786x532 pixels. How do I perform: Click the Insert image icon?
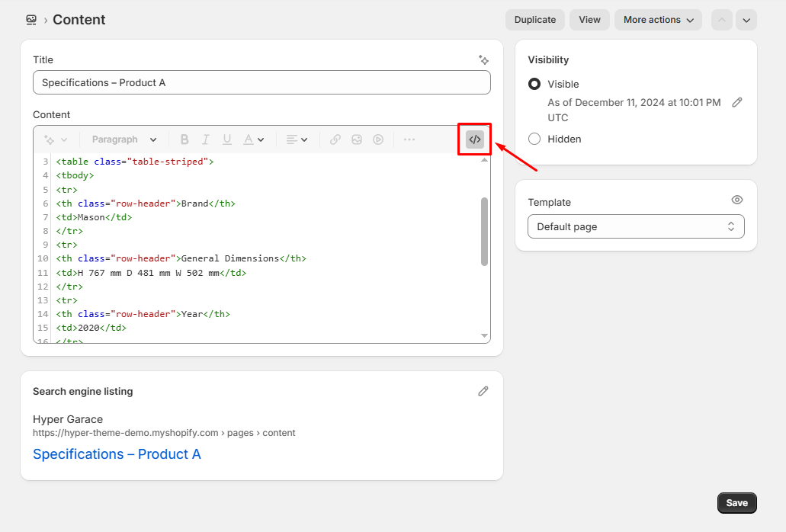pyautogui.click(x=356, y=139)
